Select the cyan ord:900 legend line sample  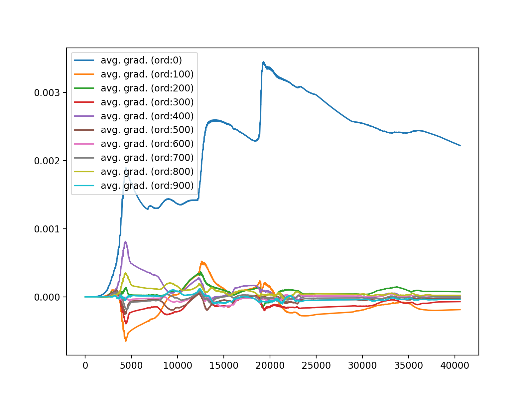[x=84, y=186]
